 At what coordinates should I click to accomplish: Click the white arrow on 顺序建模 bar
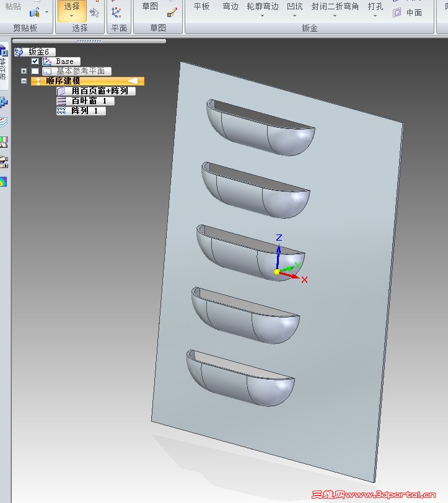click(x=133, y=81)
